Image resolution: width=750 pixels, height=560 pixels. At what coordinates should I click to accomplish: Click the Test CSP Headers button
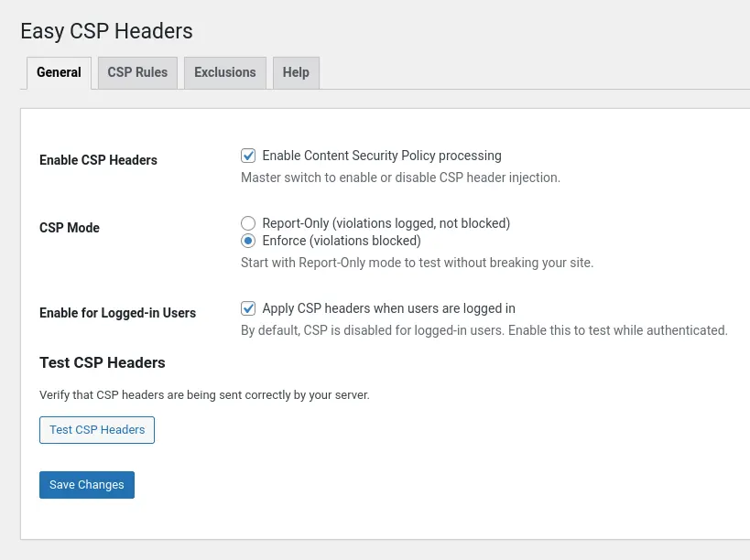point(97,430)
